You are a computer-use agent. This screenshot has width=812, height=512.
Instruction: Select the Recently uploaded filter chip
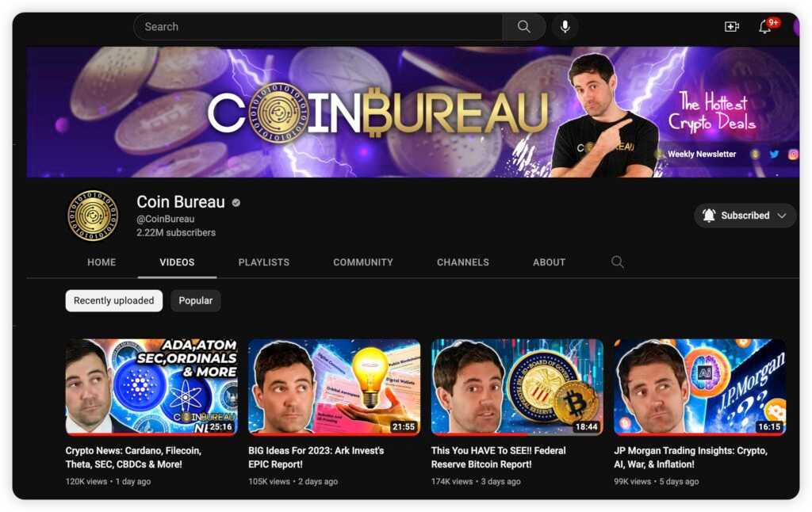coord(113,301)
